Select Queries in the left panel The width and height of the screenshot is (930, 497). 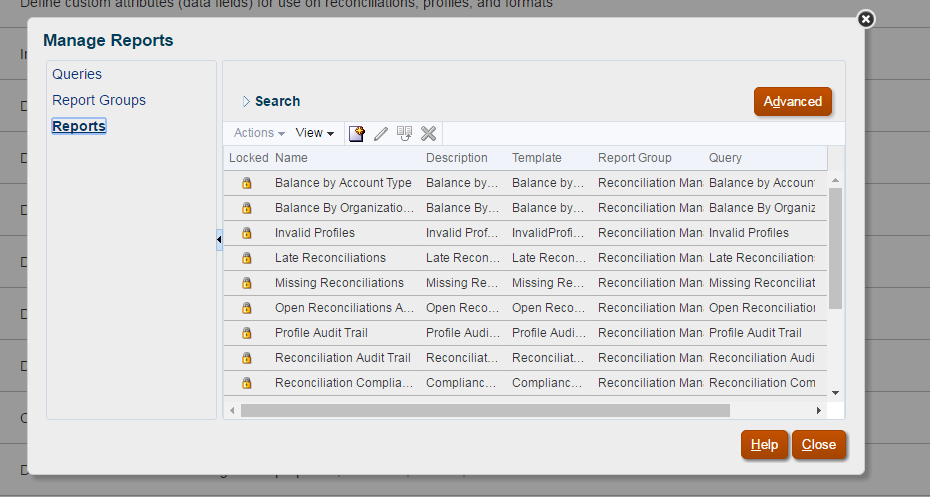[x=77, y=74]
